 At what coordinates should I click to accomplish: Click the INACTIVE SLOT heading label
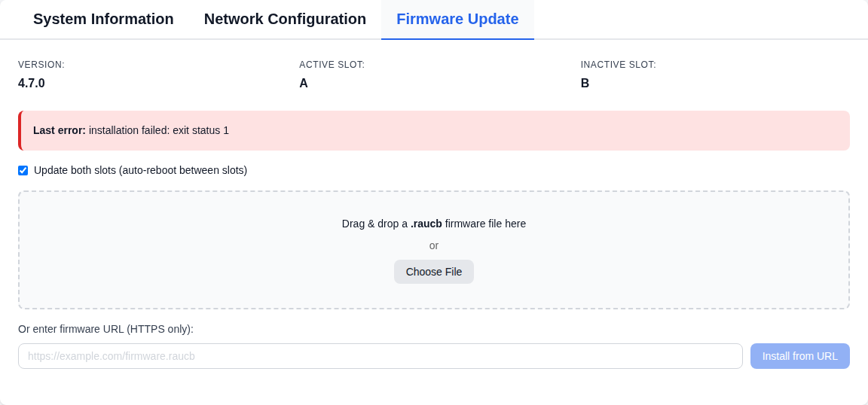pyautogui.click(x=619, y=65)
